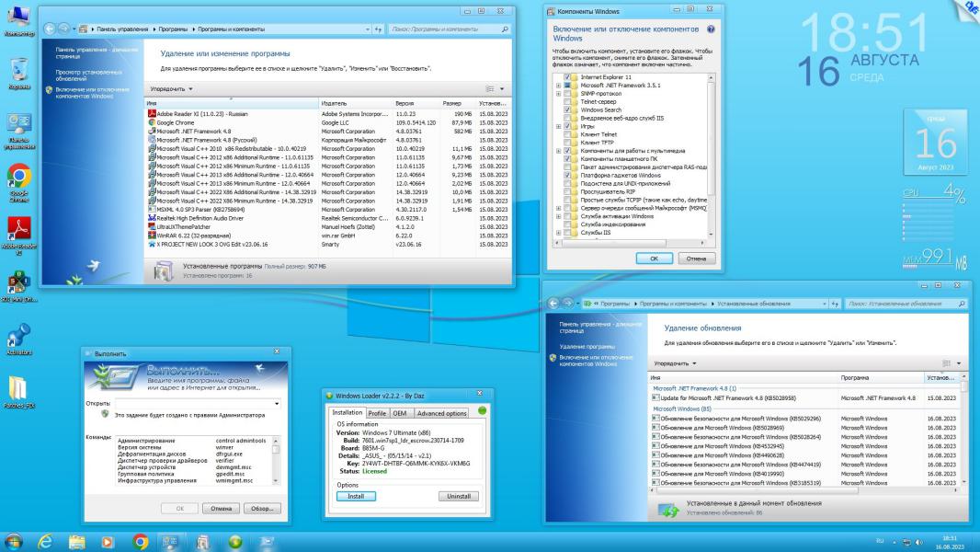Uncheck the Игры (Games) component
Viewport: 980px width, 552px height.
click(x=567, y=126)
